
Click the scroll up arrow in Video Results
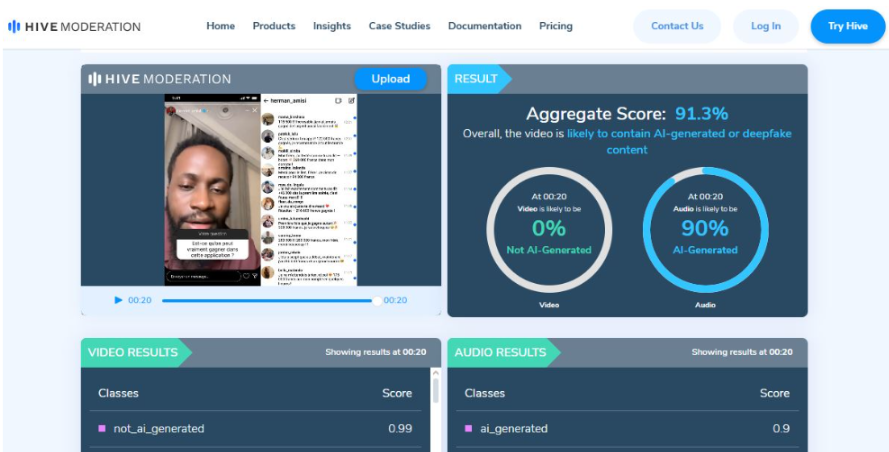pos(434,374)
